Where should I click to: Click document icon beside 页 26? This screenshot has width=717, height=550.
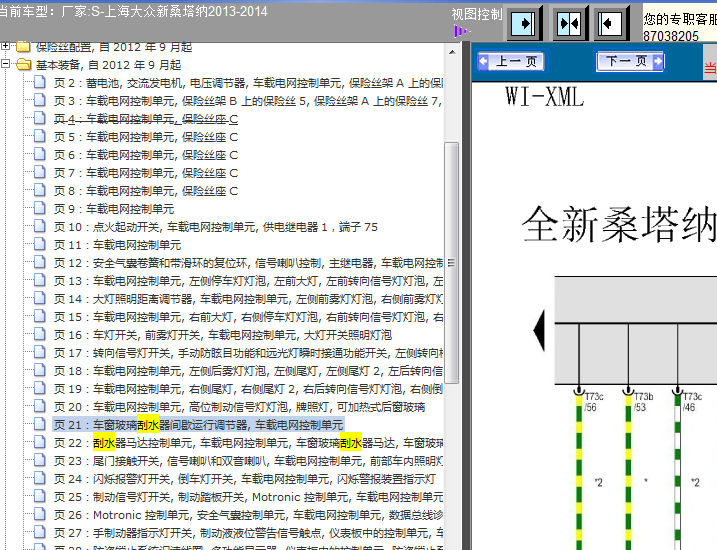pyautogui.click(x=40, y=515)
